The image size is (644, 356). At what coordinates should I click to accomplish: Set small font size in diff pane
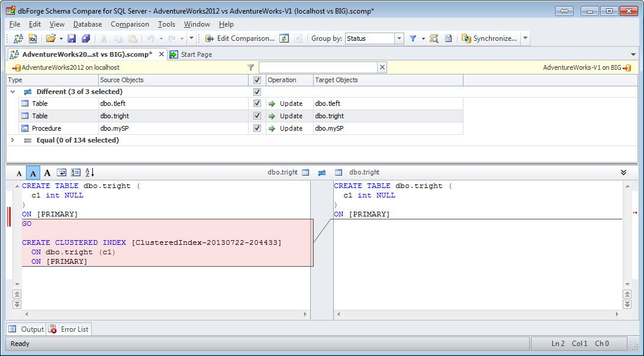point(19,173)
